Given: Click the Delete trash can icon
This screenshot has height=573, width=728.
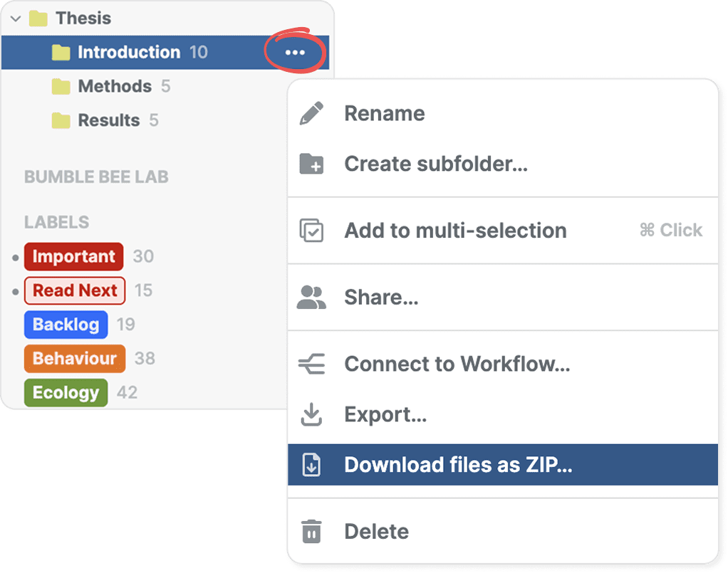Looking at the screenshot, I should tap(311, 532).
